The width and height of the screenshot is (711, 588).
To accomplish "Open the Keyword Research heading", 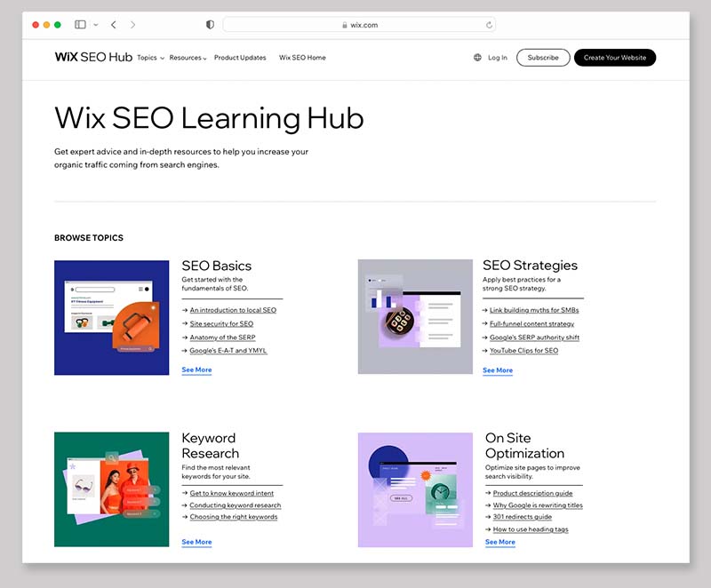I will point(211,445).
